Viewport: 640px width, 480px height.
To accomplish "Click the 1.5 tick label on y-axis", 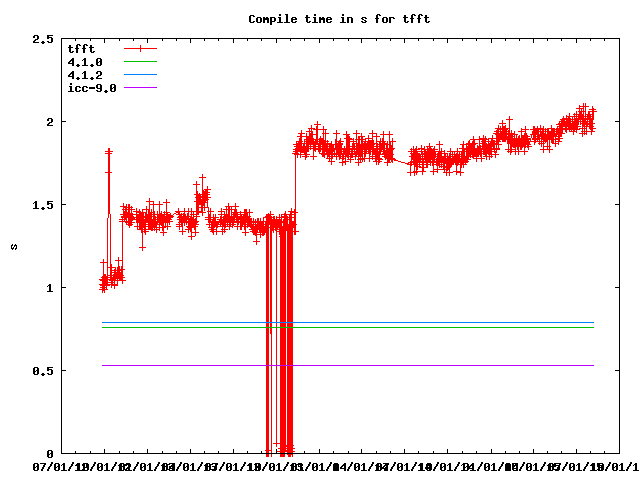I will [43, 205].
